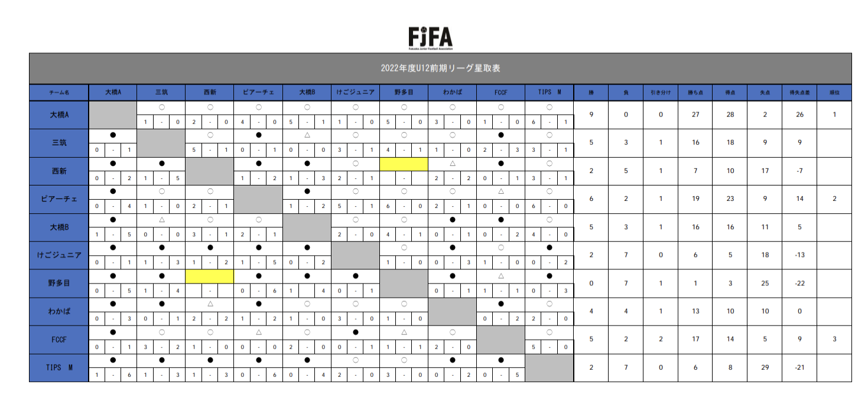Click the わかば row label
The width and height of the screenshot is (868, 407).
(59, 311)
